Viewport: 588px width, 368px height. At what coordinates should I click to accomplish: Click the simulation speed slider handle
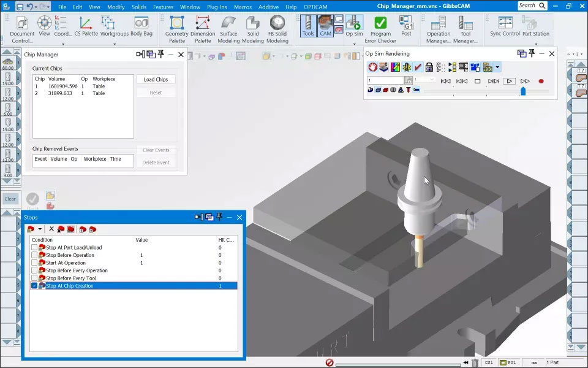pyautogui.click(x=523, y=91)
